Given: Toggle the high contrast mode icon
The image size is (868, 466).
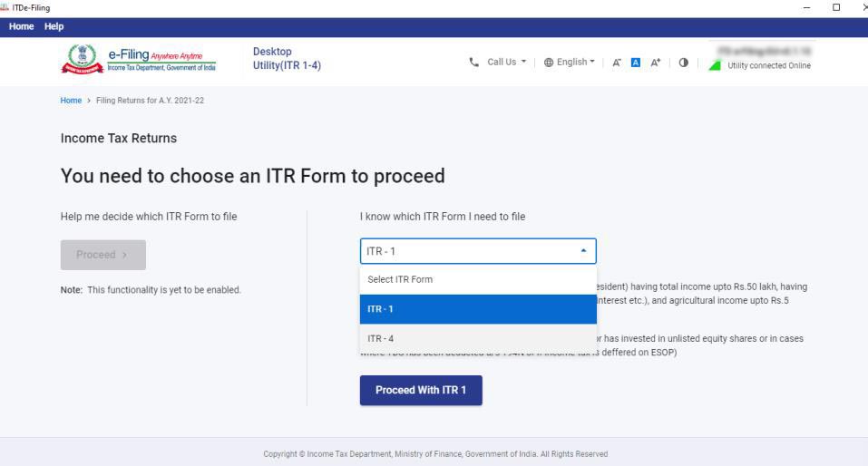Looking at the screenshot, I should coord(682,63).
